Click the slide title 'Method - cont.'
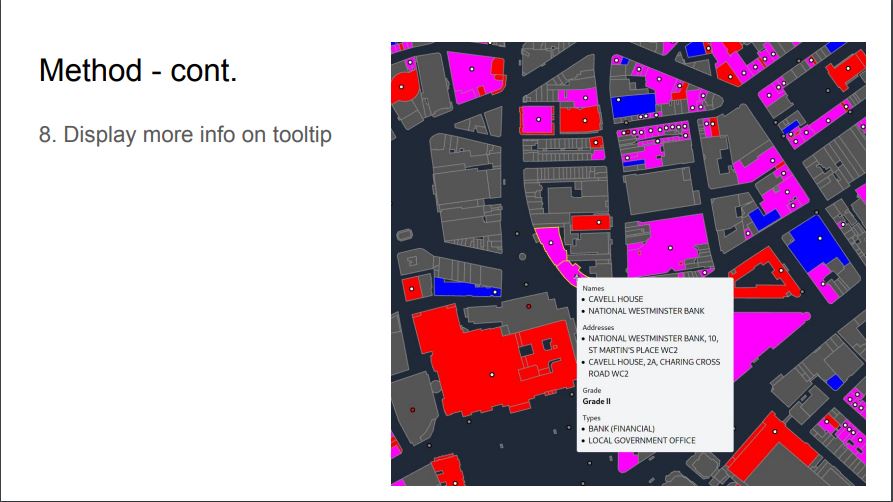 (138, 71)
